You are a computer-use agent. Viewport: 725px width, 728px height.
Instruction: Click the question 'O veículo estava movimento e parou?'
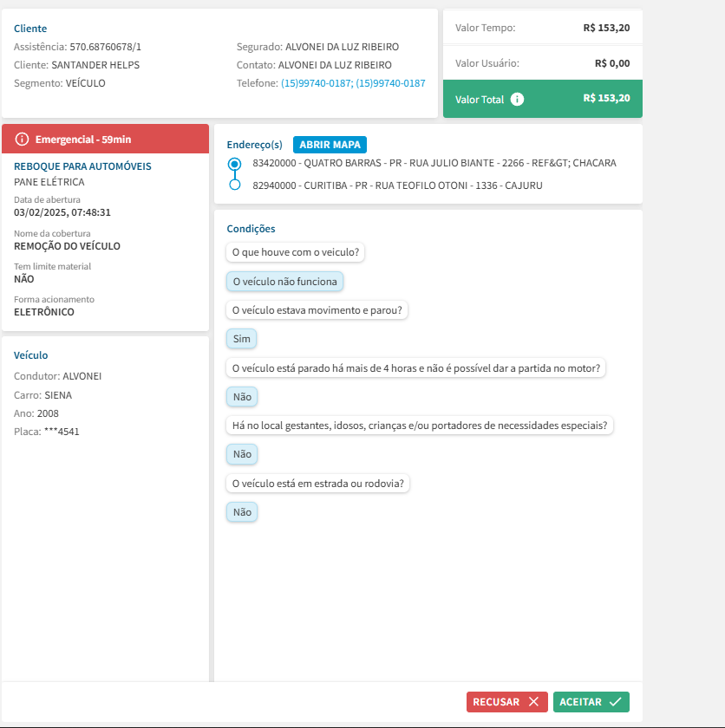(x=317, y=310)
